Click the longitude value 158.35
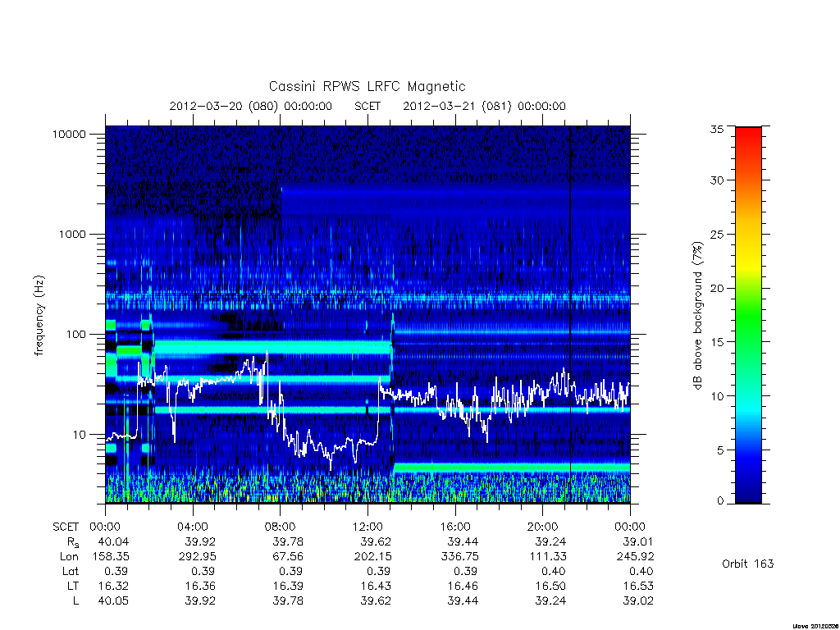 [x=111, y=557]
